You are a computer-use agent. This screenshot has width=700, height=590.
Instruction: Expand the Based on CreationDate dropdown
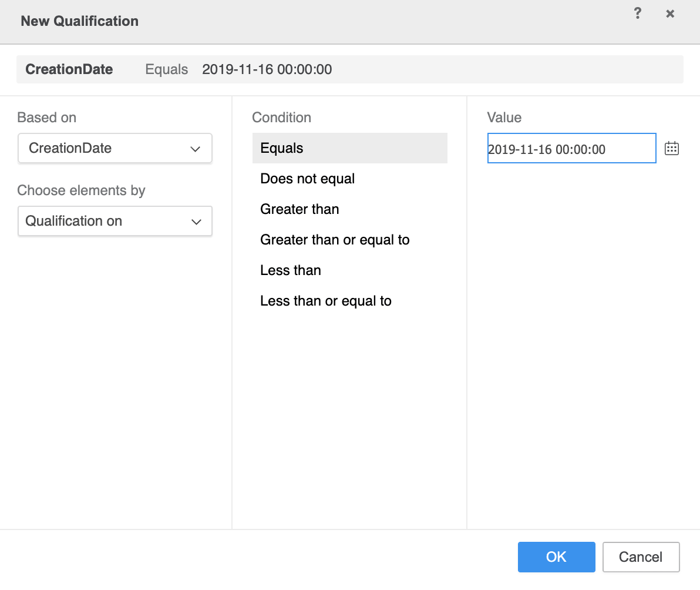(115, 149)
